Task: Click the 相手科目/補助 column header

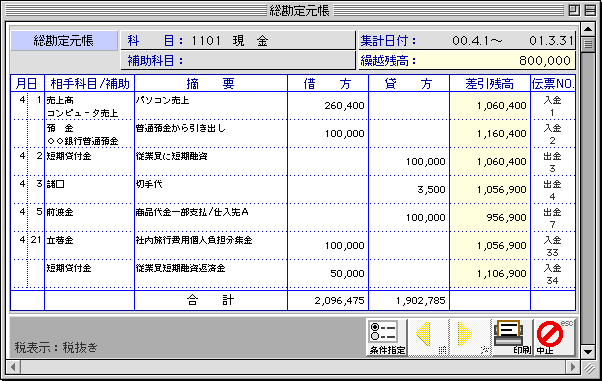Action: (89, 83)
